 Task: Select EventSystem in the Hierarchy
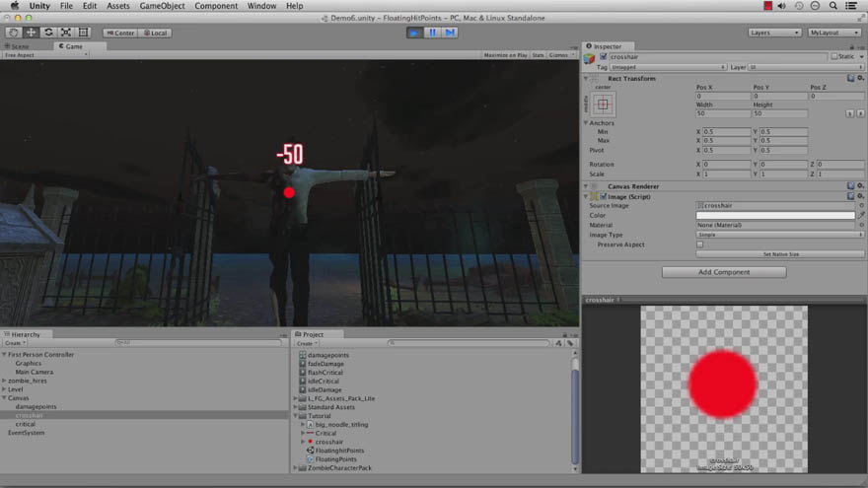point(26,433)
